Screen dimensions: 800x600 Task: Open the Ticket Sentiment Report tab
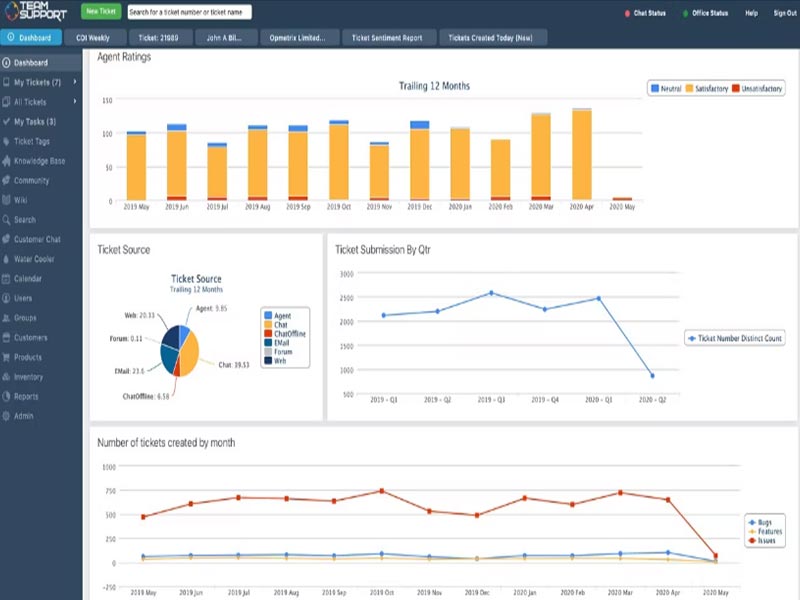[388, 38]
